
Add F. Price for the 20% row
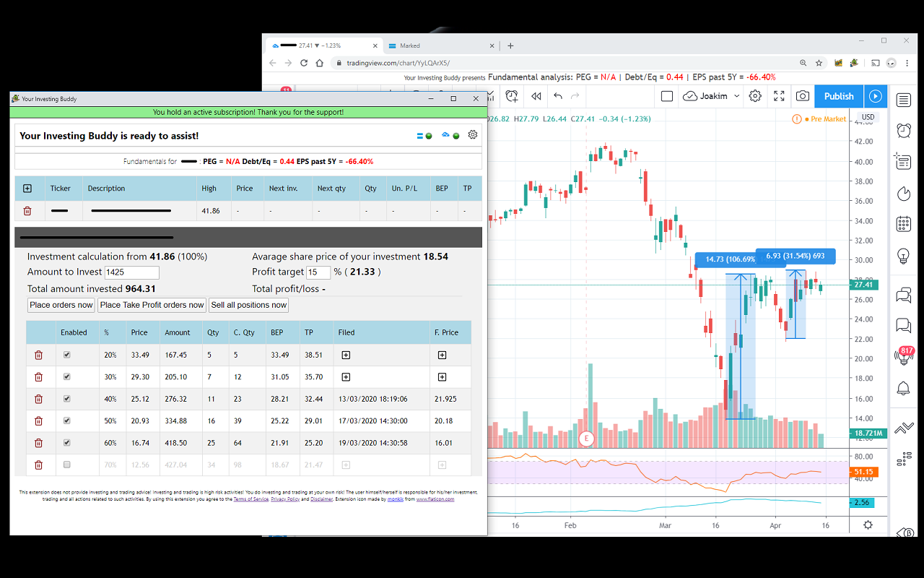pos(442,355)
